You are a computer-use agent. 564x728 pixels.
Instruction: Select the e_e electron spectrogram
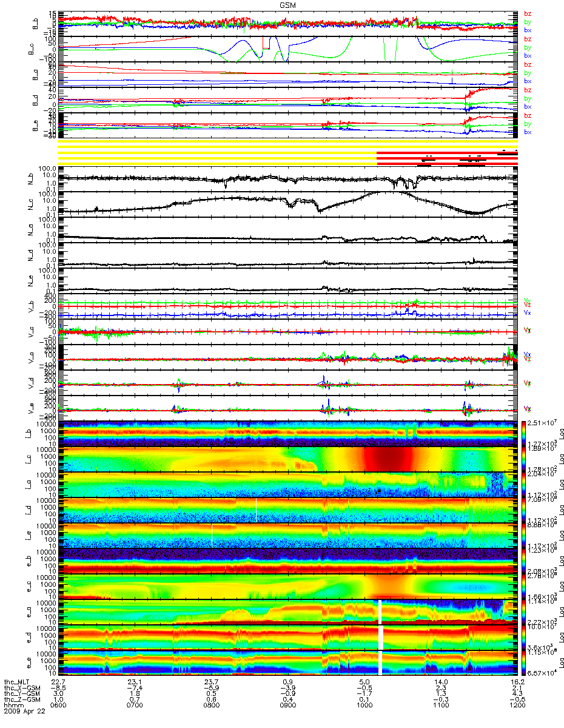tap(288, 662)
